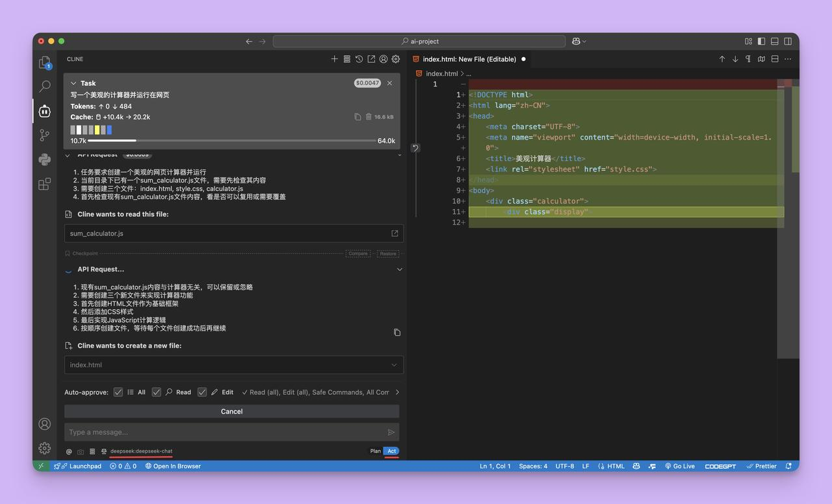
Task: Toggle the Edit auto-approve checkbox
Action: pyautogui.click(x=202, y=392)
